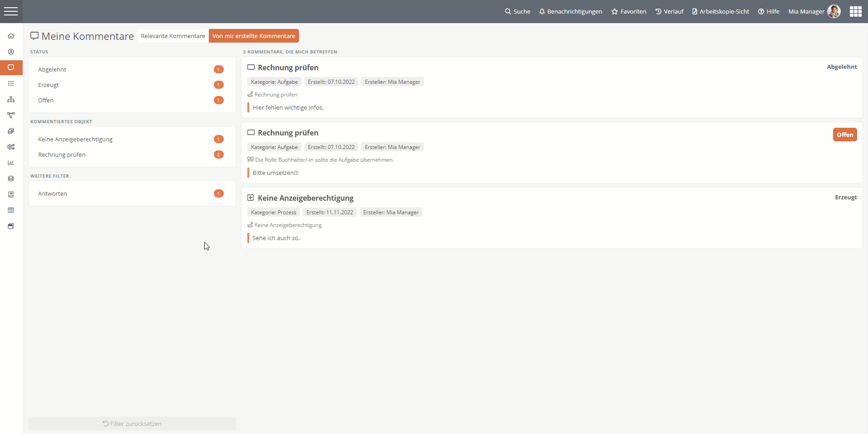Click Mia Manager's avatar picture
Viewport: 868px width, 434px height.
pyautogui.click(x=834, y=11)
